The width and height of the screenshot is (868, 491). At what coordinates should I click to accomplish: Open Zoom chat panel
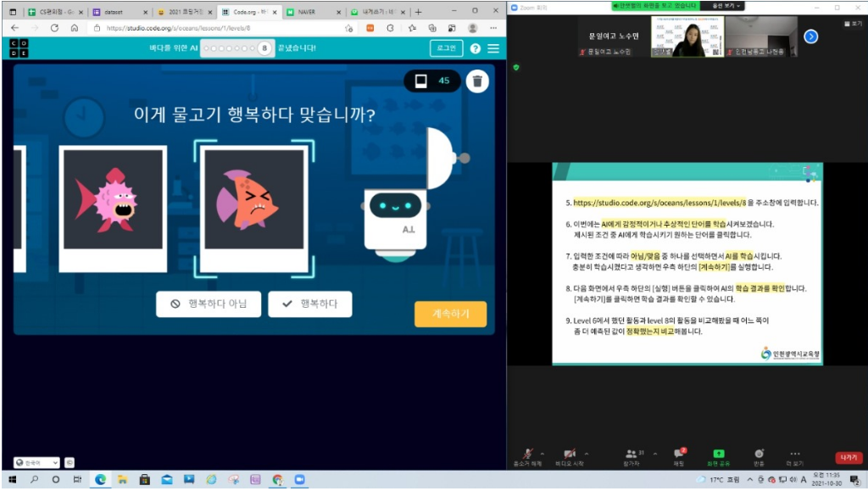pyautogui.click(x=679, y=457)
